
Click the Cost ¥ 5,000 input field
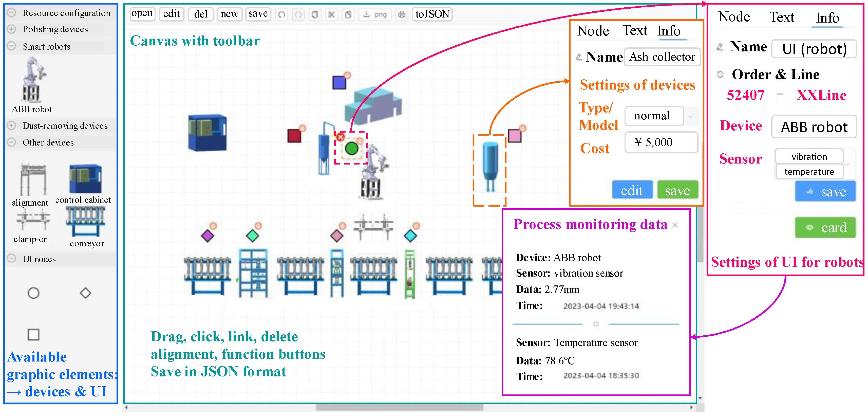pos(661,142)
